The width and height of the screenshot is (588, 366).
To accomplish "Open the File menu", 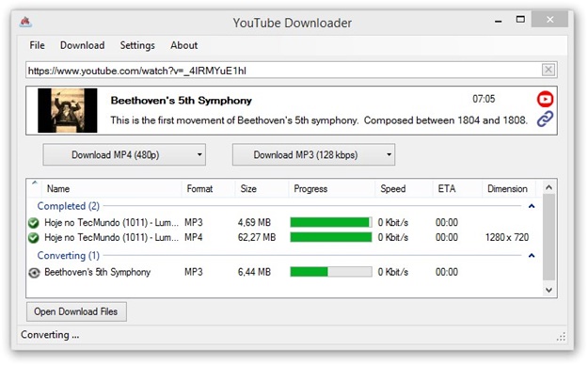I will click(x=37, y=45).
